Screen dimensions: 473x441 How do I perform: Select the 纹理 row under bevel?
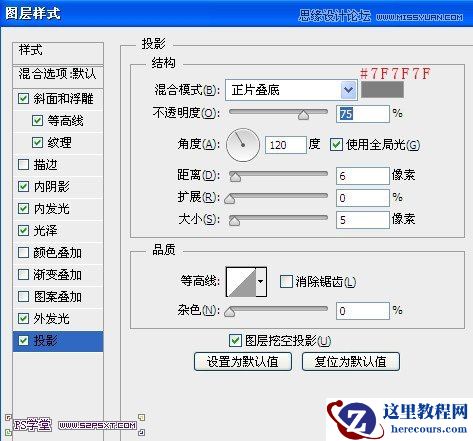pyautogui.click(x=58, y=143)
